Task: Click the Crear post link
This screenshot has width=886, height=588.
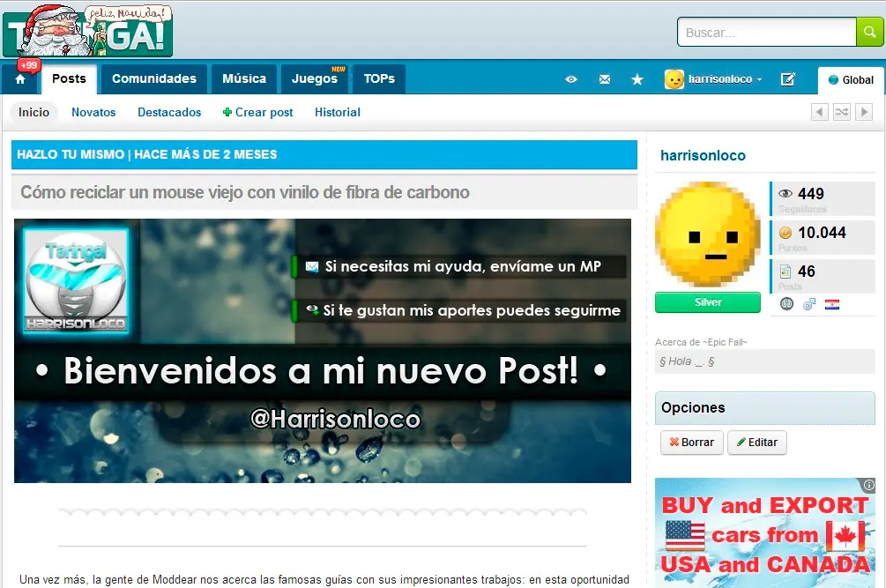Action: [257, 112]
